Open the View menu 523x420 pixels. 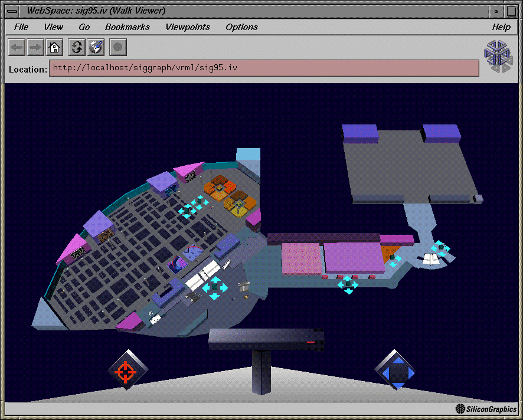pyautogui.click(x=53, y=27)
